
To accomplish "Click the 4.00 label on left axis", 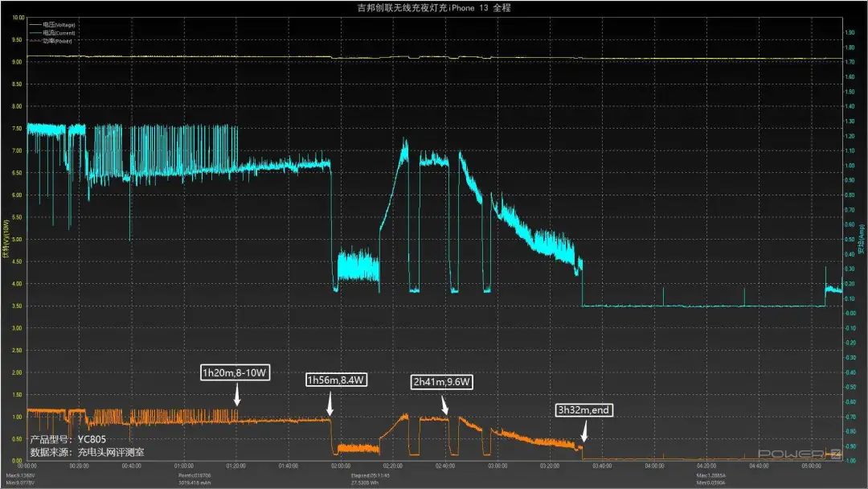I will [18, 284].
